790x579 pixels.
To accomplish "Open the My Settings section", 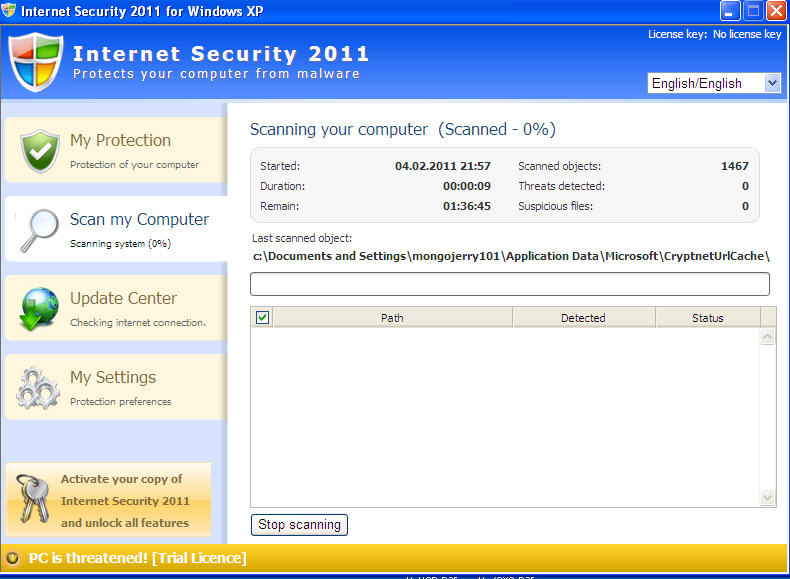I will (116, 387).
